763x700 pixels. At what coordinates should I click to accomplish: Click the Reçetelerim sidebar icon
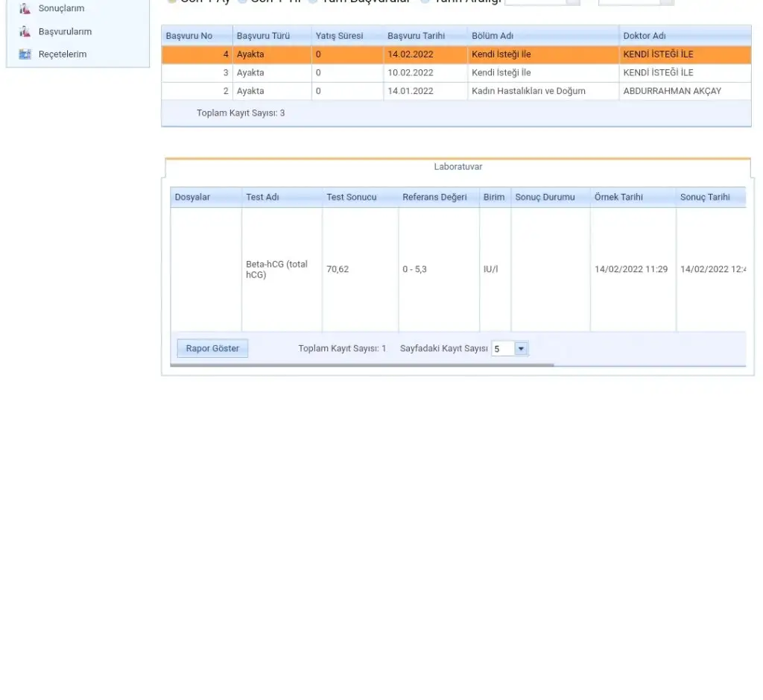coord(25,54)
